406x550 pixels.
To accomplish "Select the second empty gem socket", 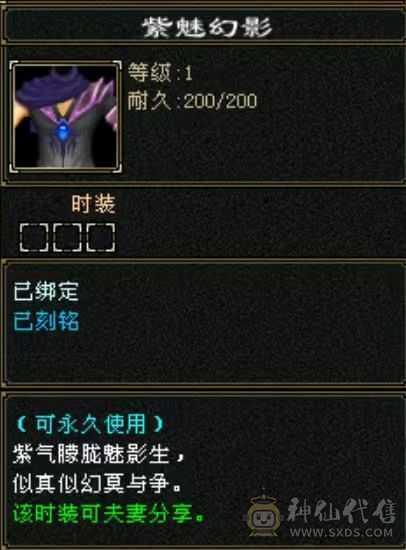I will [67, 237].
